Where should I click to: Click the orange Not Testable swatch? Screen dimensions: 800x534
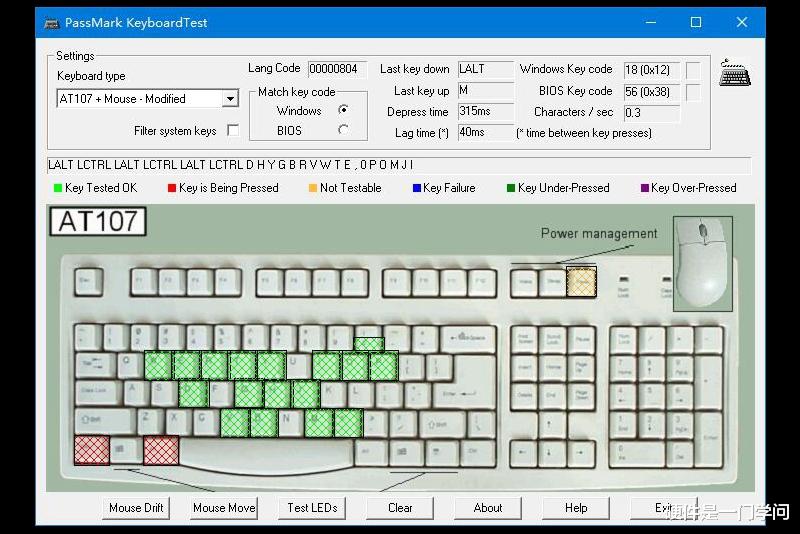pyautogui.click(x=313, y=188)
